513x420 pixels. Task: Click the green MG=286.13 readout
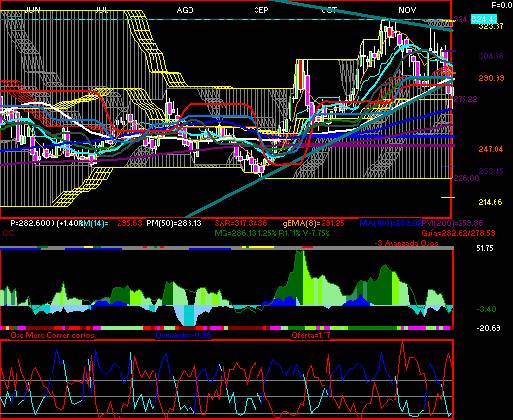coord(235,233)
